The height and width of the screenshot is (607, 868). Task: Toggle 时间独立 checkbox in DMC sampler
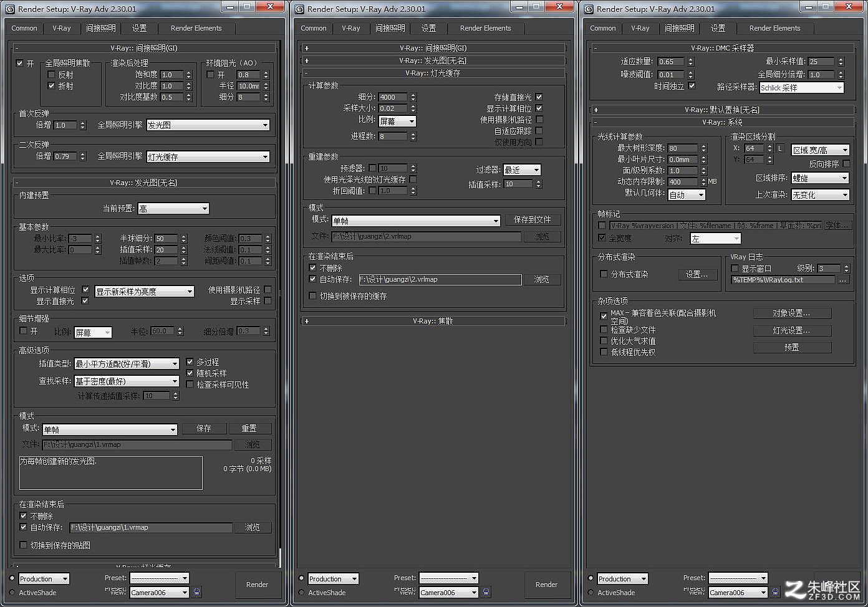click(x=692, y=86)
